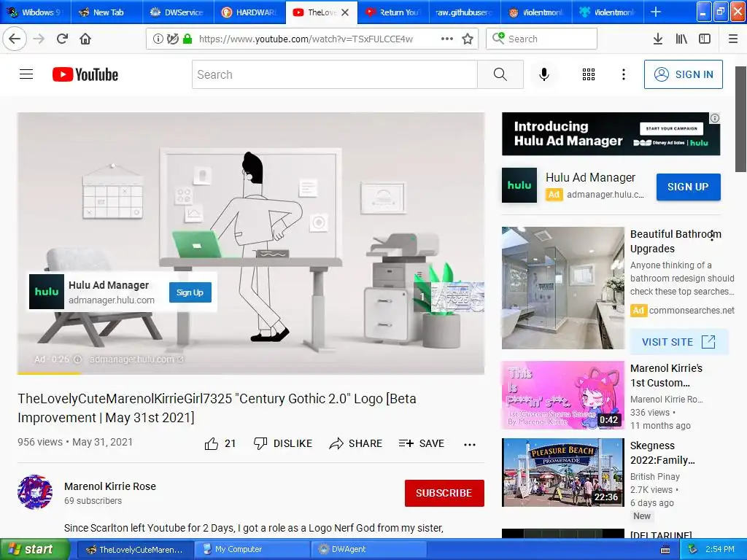Click the taskbar keyboard icon
The width and height of the screenshot is (747, 560).
pyautogui.click(x=665, y=550)
